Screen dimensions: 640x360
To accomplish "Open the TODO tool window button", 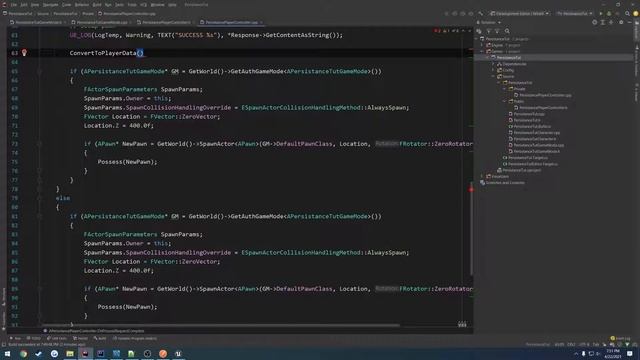I will coord(33,338).
